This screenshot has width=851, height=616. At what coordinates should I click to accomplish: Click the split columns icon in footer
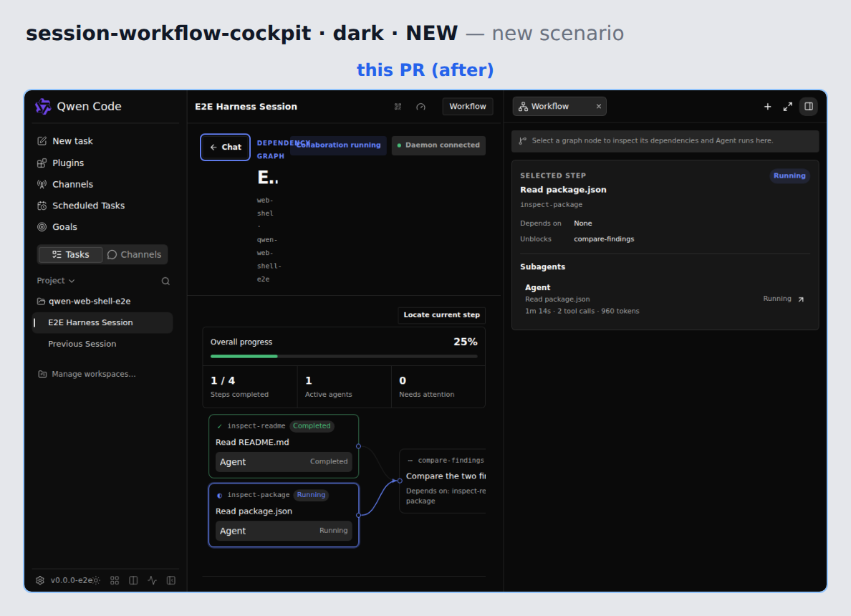pos(133,580)
